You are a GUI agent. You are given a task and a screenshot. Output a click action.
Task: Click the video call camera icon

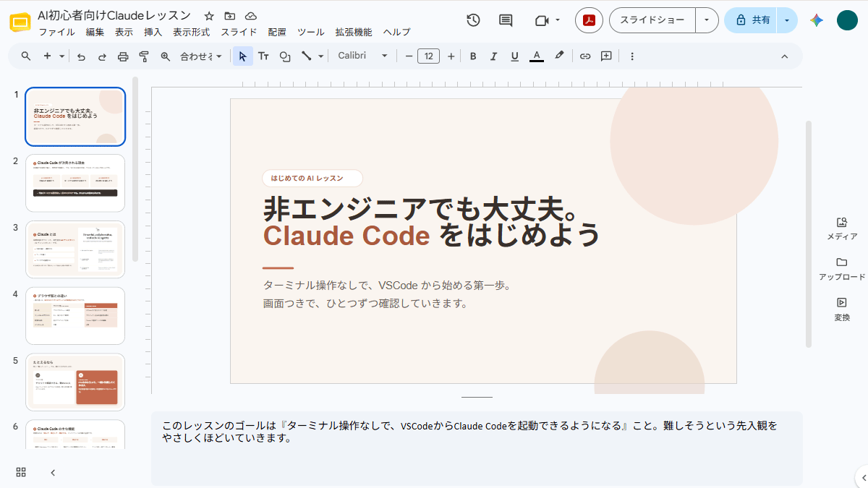[542, 20]
